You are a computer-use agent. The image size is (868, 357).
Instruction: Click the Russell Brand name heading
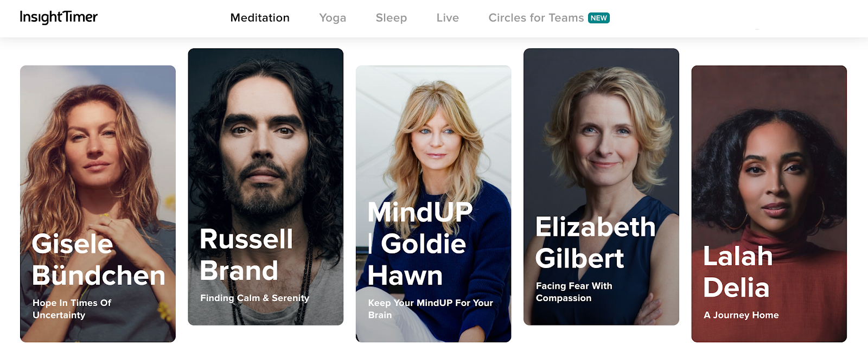(246, 254)
